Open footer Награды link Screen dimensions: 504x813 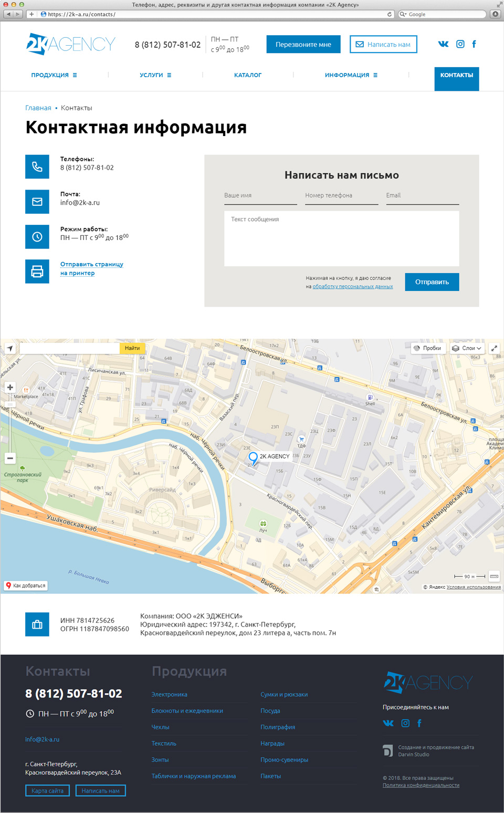pyautogui.click(x=272, y=743)
